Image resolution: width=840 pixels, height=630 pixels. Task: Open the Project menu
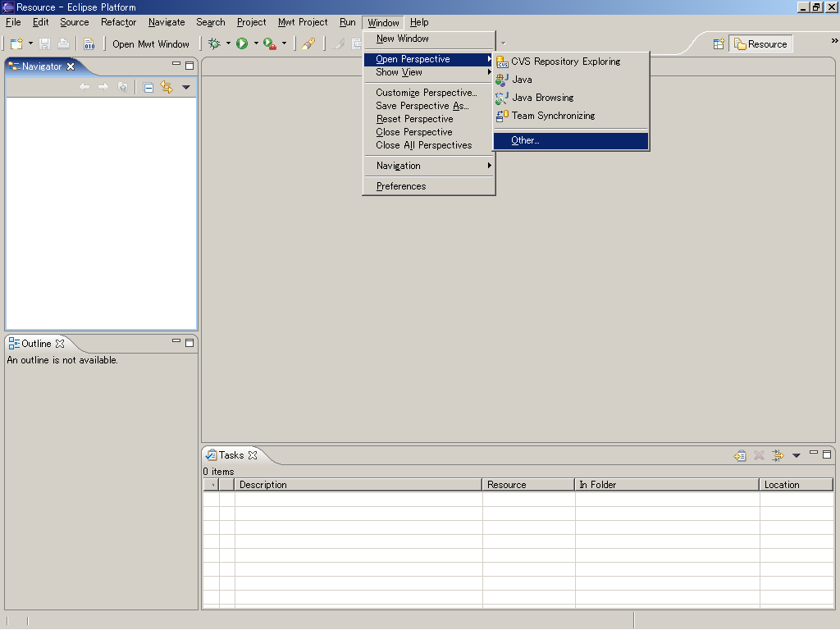click(x=251, y=22)
